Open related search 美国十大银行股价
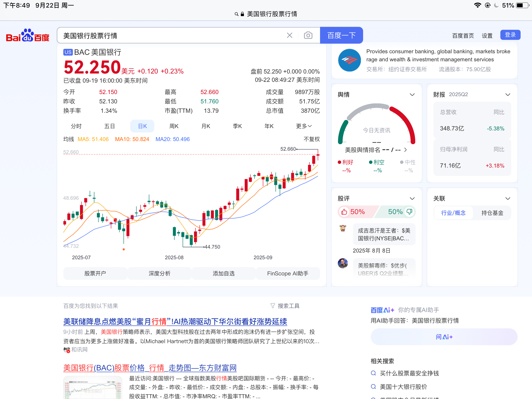This screenshot has width=532, height=399. pyautogui.click(x=403, y=387)
